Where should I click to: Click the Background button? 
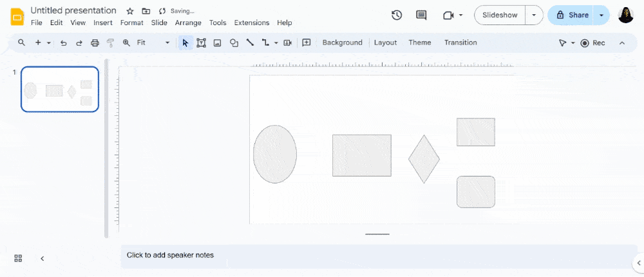(x=342, y=43)
